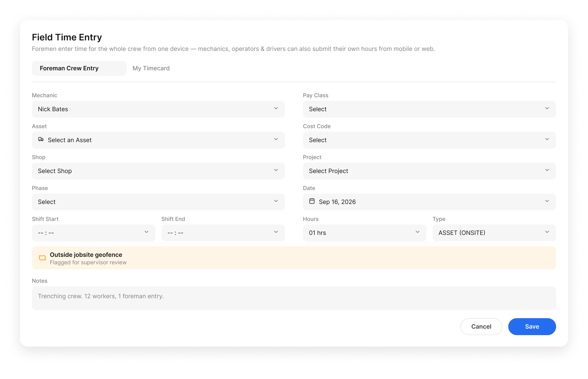This screenshot has height=379, width=588.
Task: Click the Pay Class dropdown chevron
Action: click(547, 108)
